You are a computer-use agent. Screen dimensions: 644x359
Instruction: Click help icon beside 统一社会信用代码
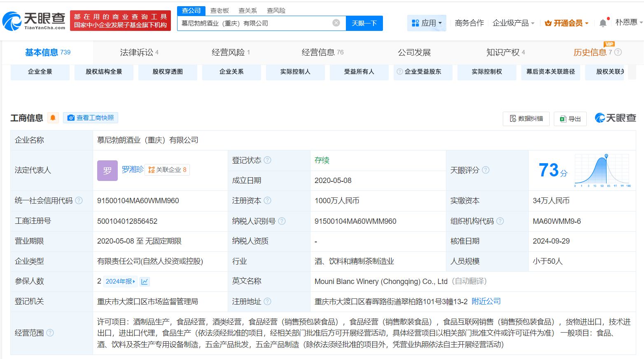79,201
